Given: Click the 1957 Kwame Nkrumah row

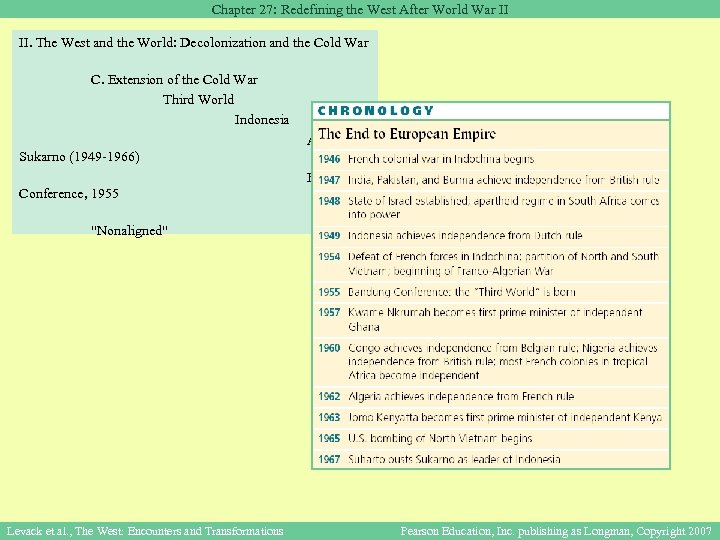Looking at the screenshot, I should [490, 320].
